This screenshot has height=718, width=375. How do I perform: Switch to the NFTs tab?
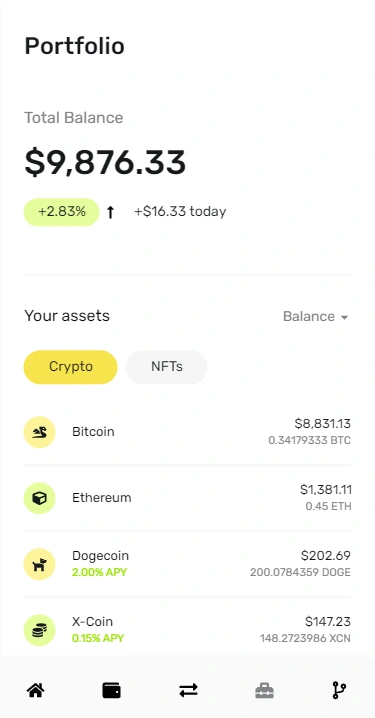(x=167, y=367)
